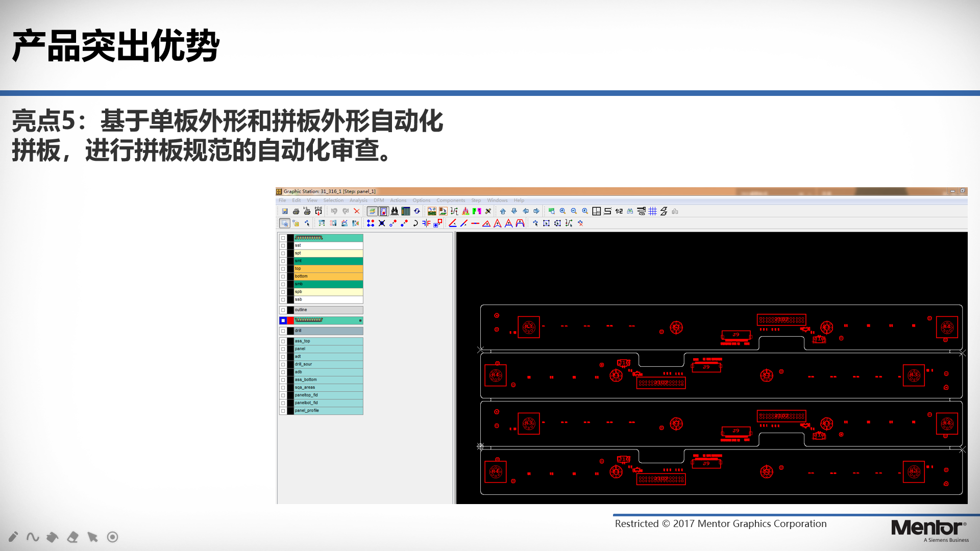Select the eraser tool at bottom-left

[72, 537]
